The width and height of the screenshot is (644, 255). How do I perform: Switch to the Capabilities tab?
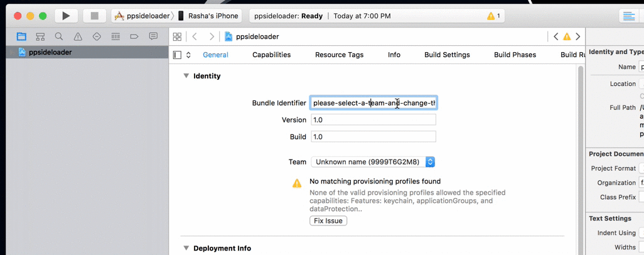[x=271, y=55]
